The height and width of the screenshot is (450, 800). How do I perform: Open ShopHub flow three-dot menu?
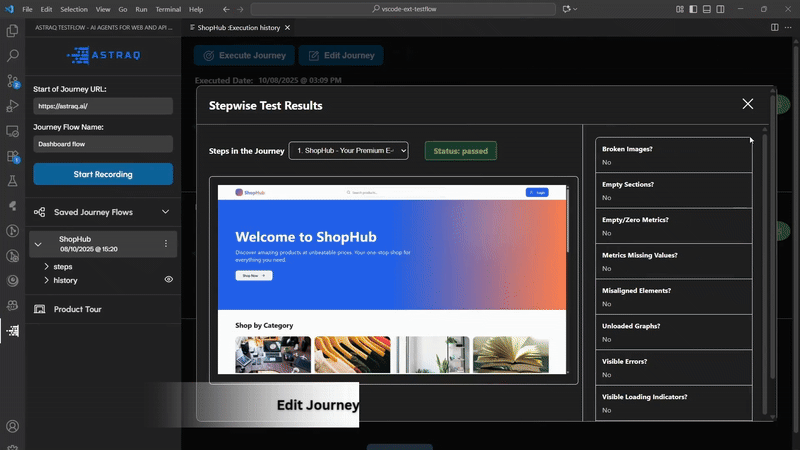point(166,244)
